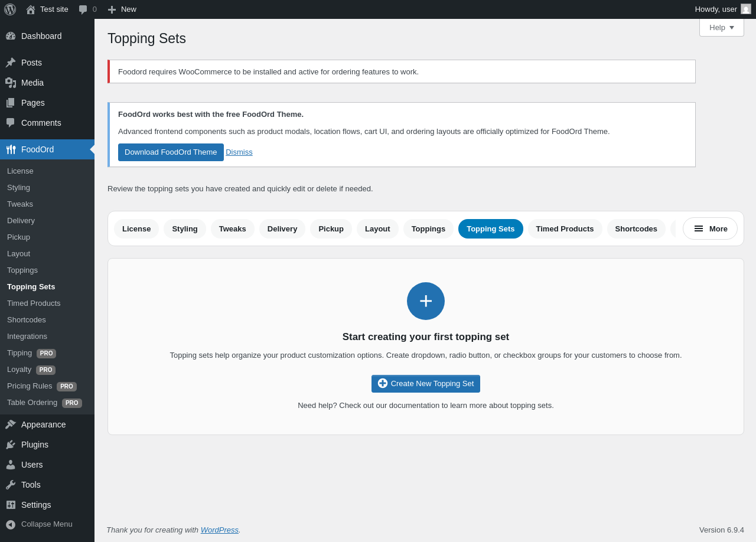This screenshot has height=542, width=756.
Task: Switch to the Shortcodes tab
Action: pos(636,228)
